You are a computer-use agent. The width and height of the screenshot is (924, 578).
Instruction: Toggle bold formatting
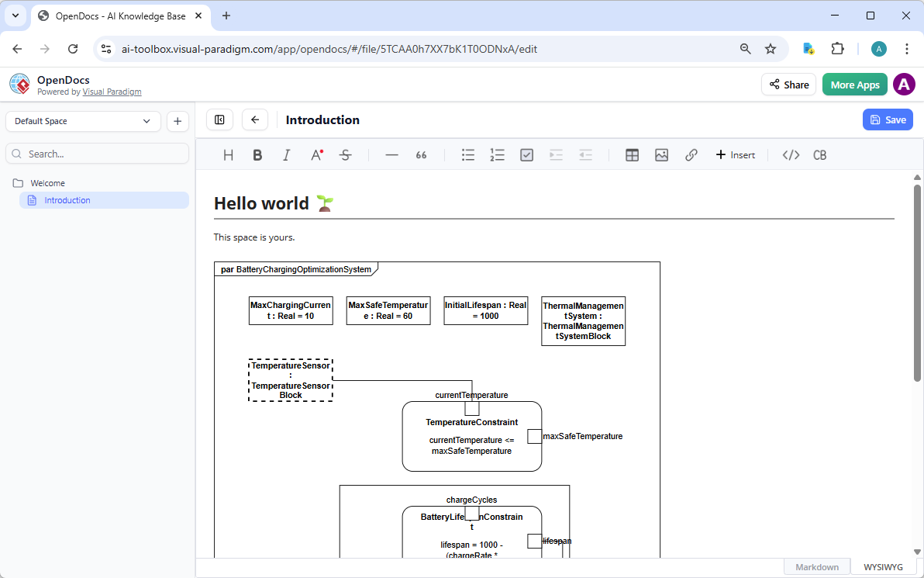point(257,154)
